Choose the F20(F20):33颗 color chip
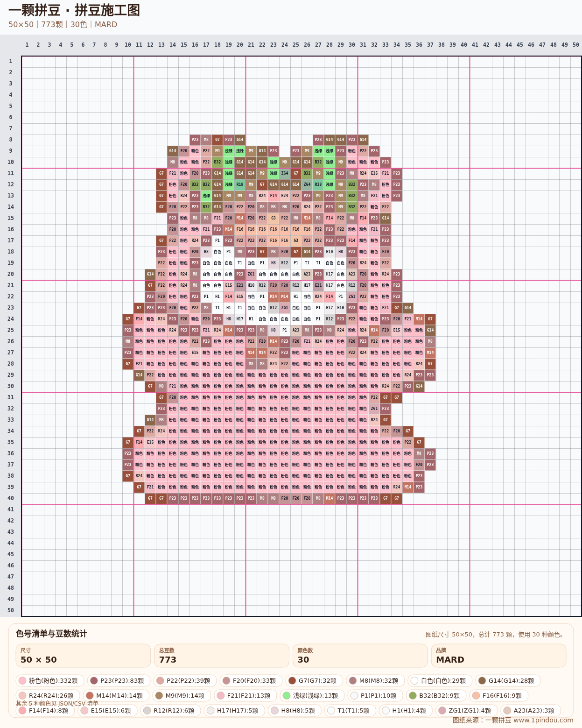Image resolution: width=582 pixels, height=728 pixels. 251,680
